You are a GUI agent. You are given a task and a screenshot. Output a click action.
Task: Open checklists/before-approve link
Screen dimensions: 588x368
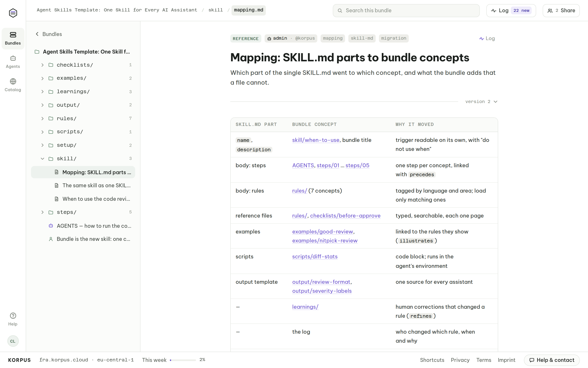point(345,216)
